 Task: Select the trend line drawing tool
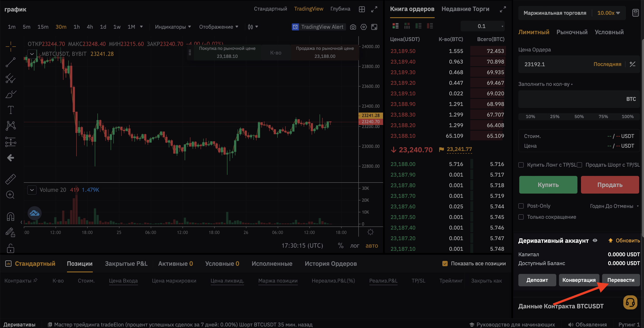(11, 62)
